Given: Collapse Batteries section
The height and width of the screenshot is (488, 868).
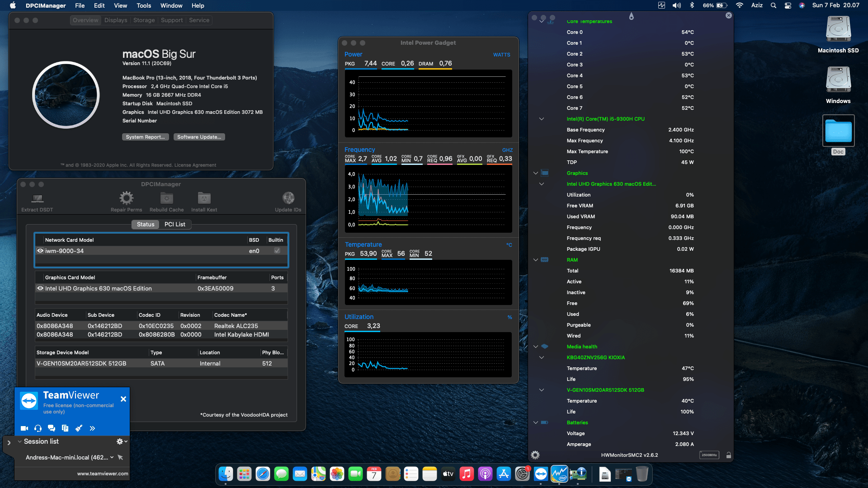Looking at the screenshot, I should click(536, 422).
